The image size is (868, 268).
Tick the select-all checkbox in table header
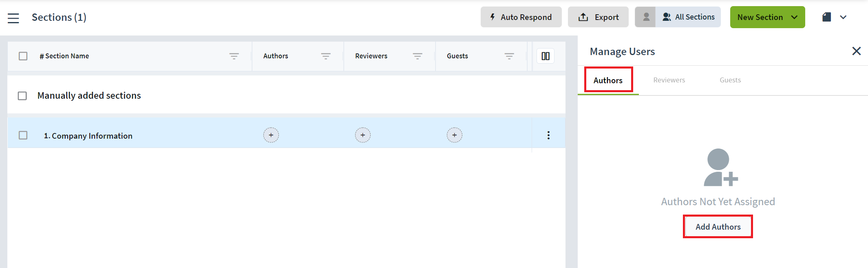(23, 56)
